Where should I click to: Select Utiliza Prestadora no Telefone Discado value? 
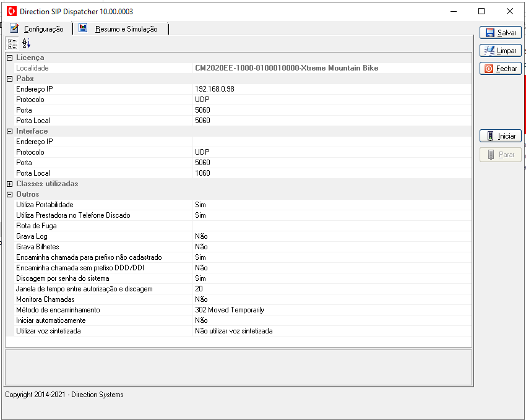tap(332, 215)
